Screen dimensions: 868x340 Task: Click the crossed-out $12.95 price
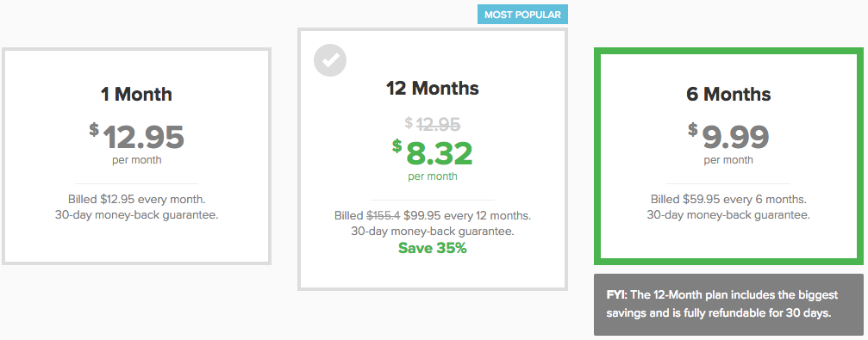point(433,123)
